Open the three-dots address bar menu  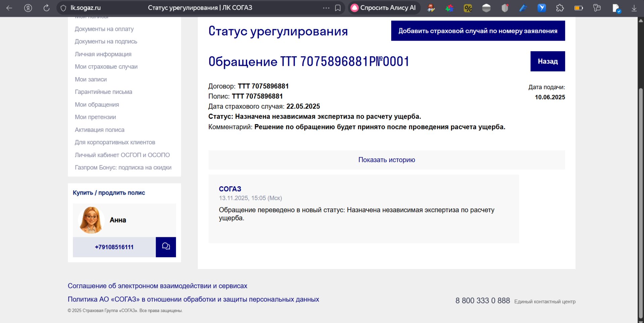coord(326,8)
